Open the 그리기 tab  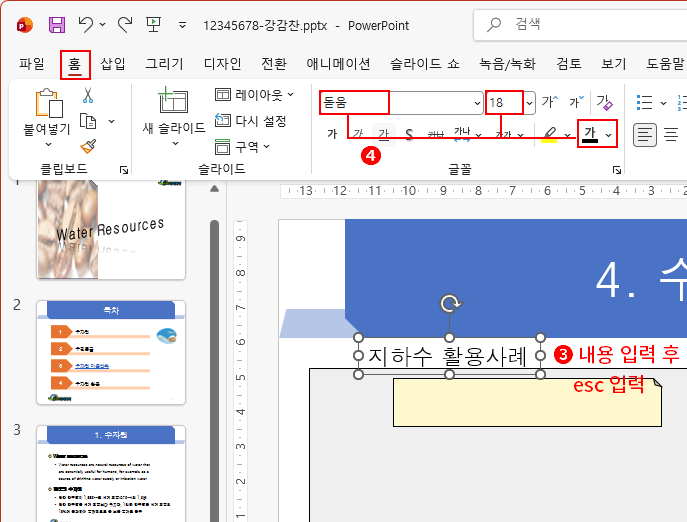click(164, 64)
